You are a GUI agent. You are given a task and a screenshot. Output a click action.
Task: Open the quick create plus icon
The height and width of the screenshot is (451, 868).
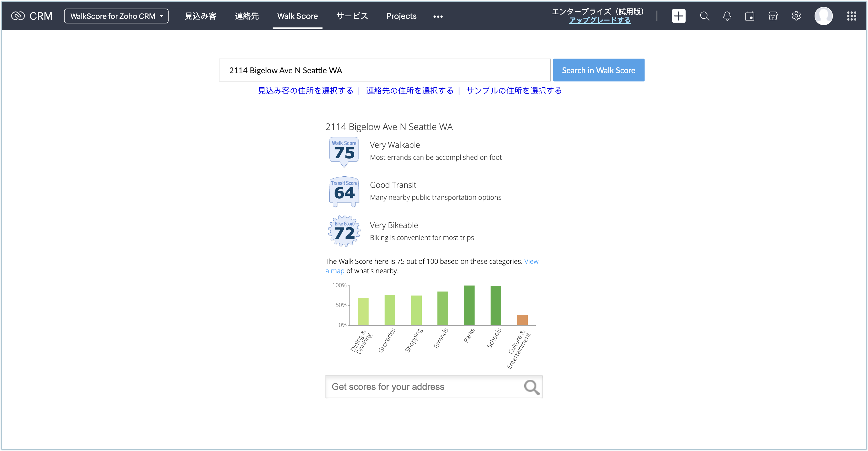click(678, 16)
